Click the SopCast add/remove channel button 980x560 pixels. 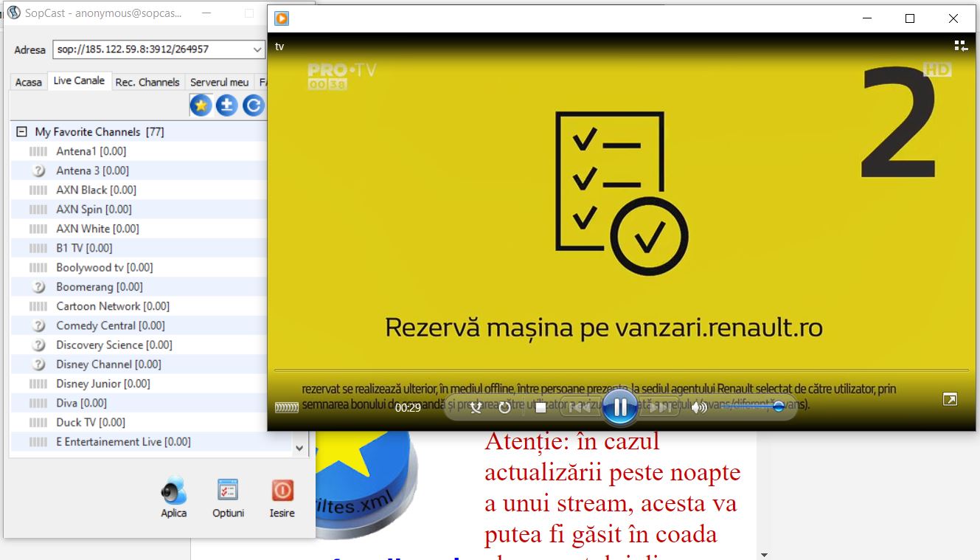coord(227,106)
